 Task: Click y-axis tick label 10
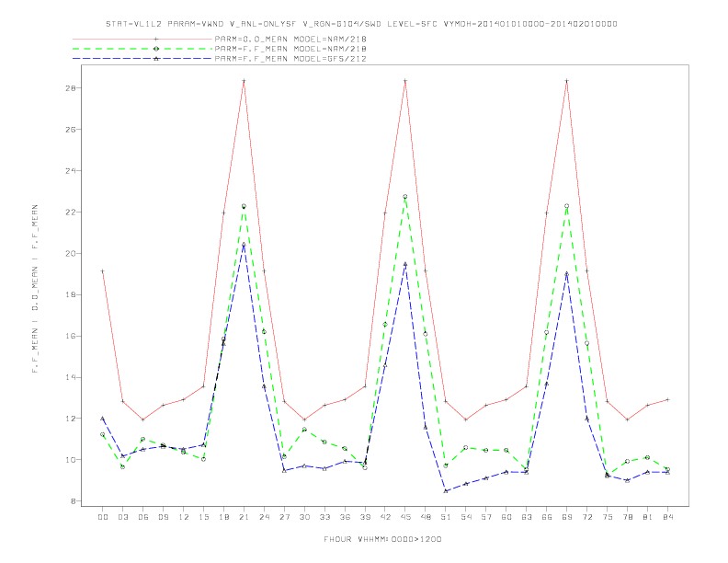(x=70, y=460)
